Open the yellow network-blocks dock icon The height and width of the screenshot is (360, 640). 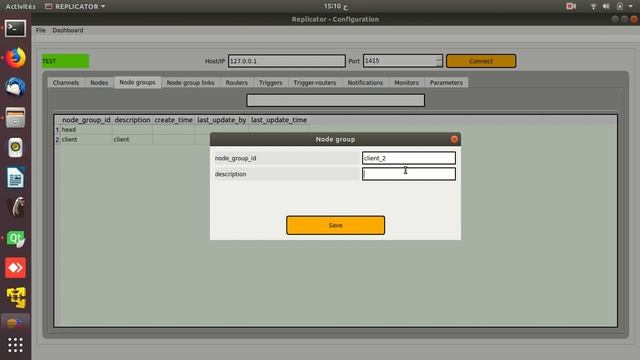tap(16, 298)
